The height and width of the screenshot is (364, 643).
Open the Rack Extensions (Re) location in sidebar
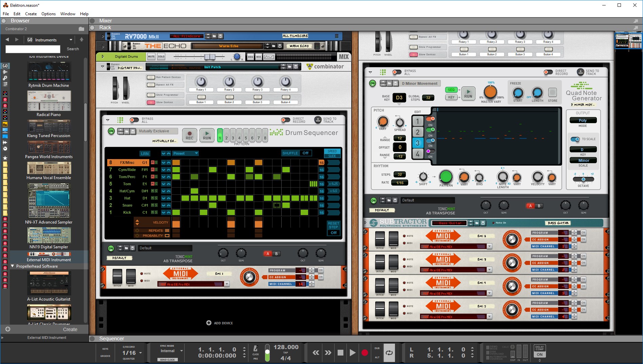pos(5,124)
